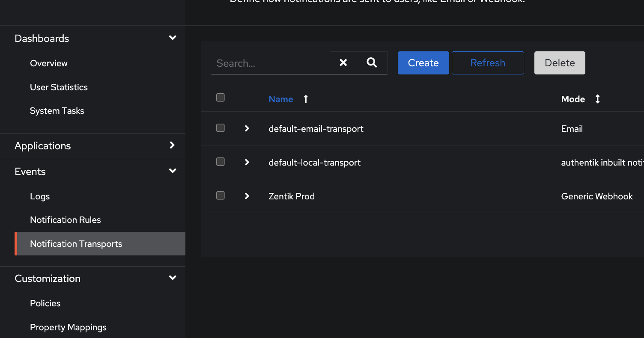Collapse the Events sidebar section
644x338 pixels.
173,171
